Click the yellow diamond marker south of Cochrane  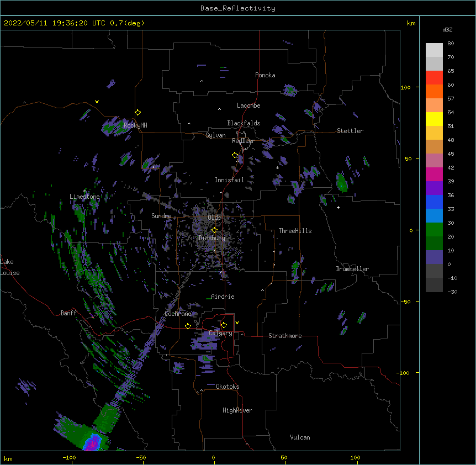pos(188,326)
